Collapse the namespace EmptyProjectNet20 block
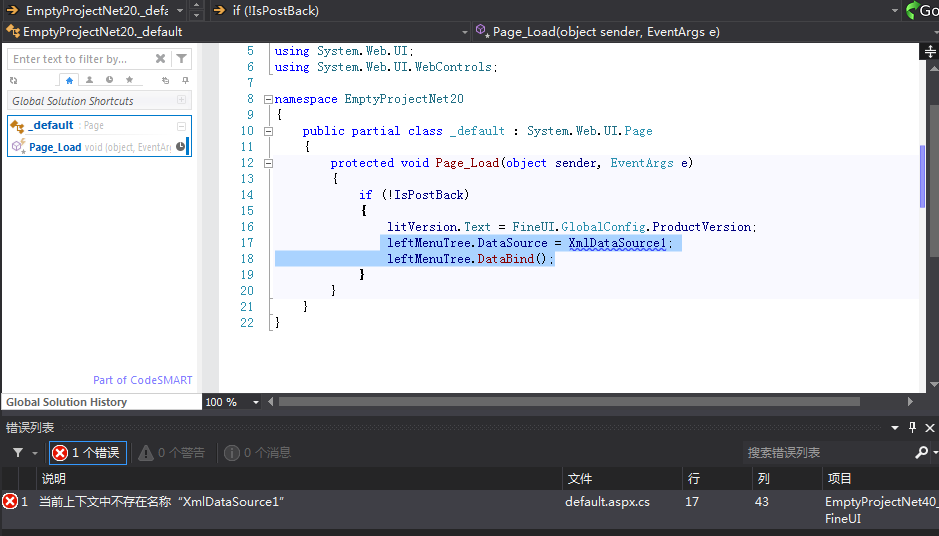939x536 pixels. click(268, 99)
